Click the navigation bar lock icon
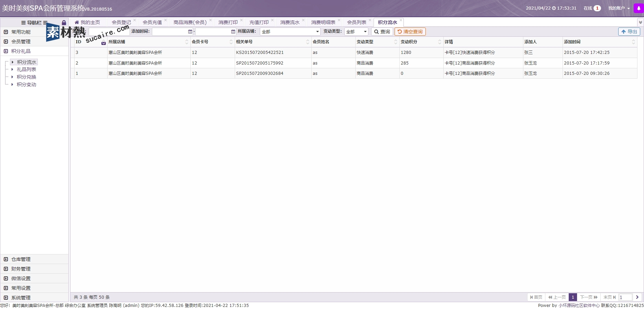 point(64,23)
